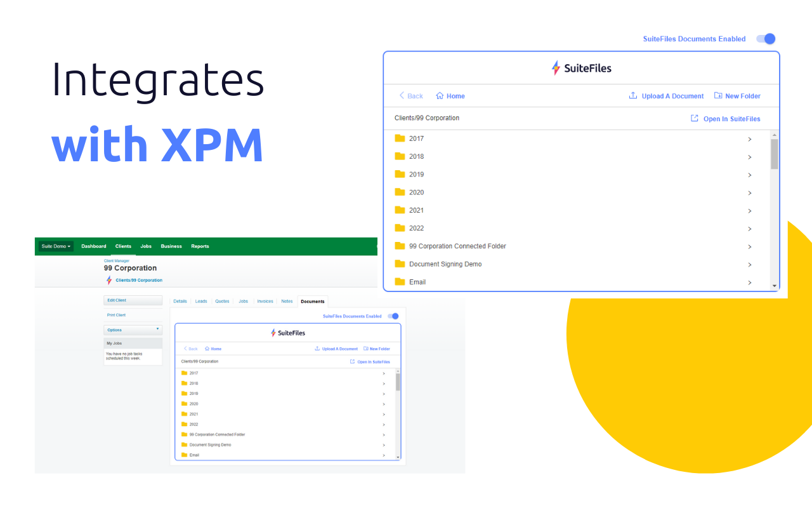Click the New Folder icon in the large panel
812x508 pixels.
pyautogui.click(x=718, y=96)
